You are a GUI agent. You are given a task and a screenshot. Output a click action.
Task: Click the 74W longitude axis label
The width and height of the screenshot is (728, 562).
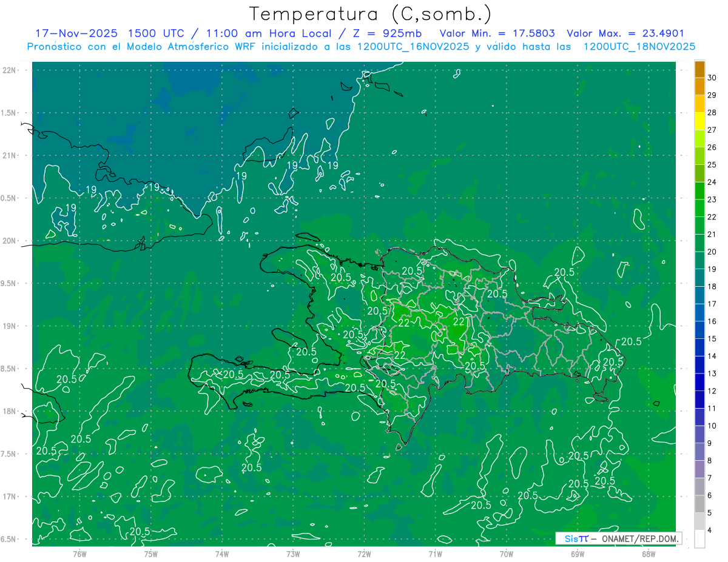(221, 554)
